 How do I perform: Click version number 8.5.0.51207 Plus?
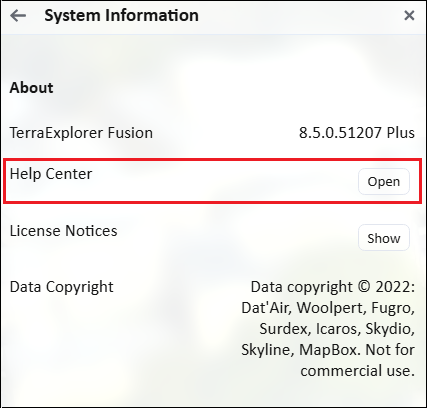tap(357, 133)
